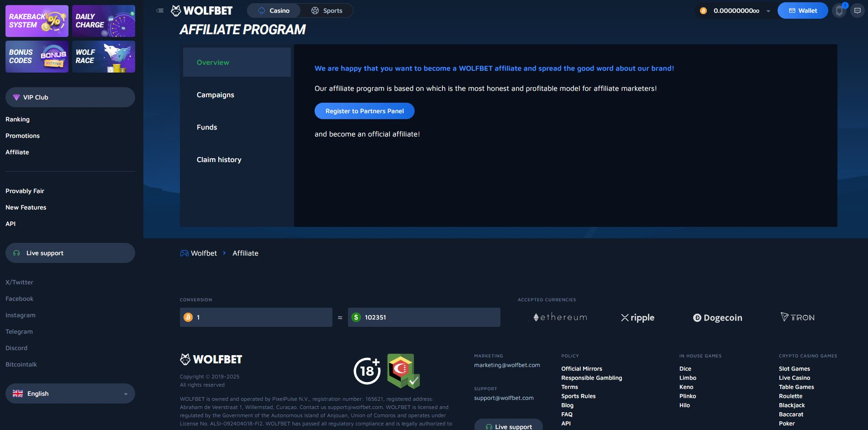The image size is (868, 430).
Task: Open the notifications shield icon
Action: [x=839, y=10]
